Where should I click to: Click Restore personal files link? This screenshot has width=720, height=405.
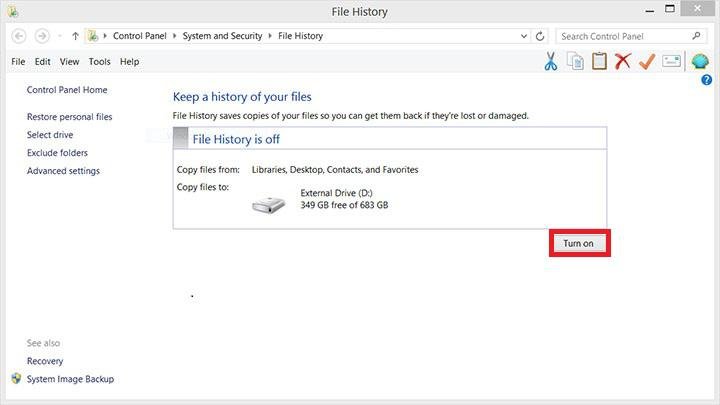pyautogui.click(x=69, y=117)
